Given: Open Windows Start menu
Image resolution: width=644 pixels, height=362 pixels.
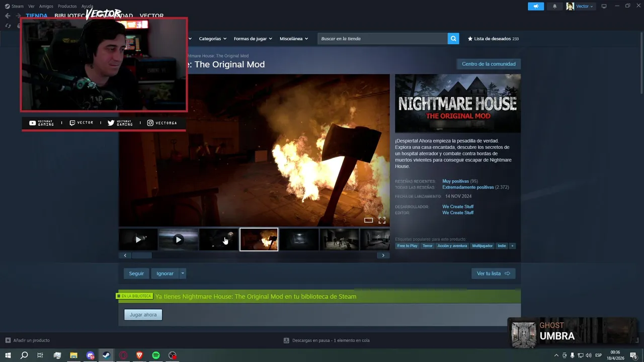Looking at the screenshot, I should (8, 355).
